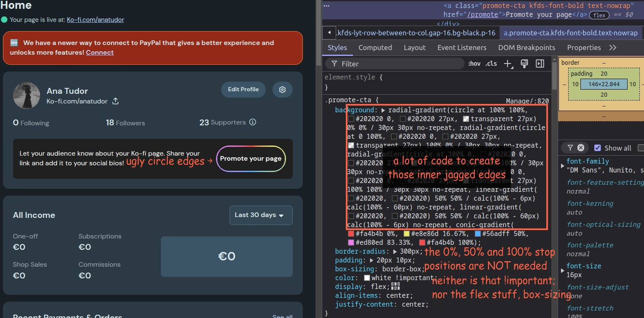Open the flexbox editor icon after display: flex
The image size is (644, 318).
[x=395, y=286]
